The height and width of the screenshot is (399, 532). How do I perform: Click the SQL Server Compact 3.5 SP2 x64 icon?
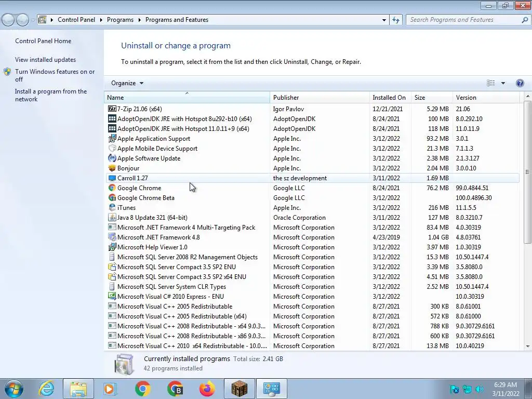click(x=112, y=276)
